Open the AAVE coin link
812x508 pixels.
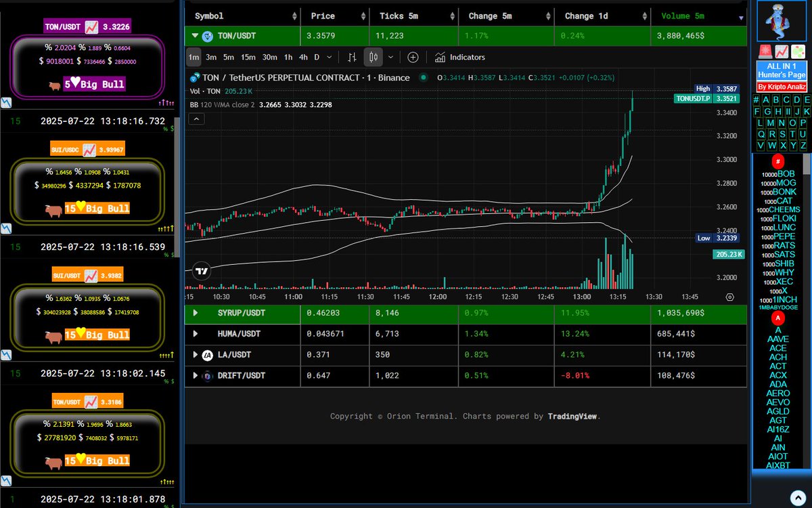(x=778, y=339)
